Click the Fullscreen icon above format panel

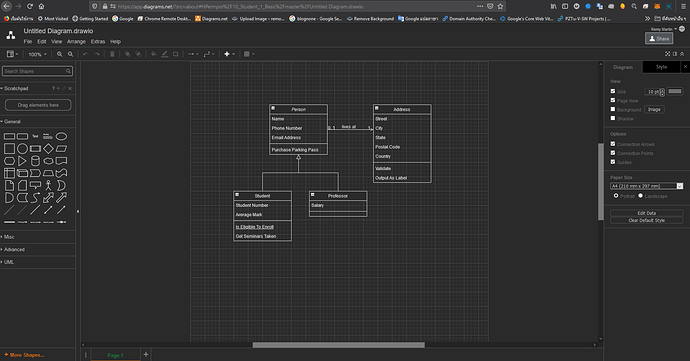(668, 54)
